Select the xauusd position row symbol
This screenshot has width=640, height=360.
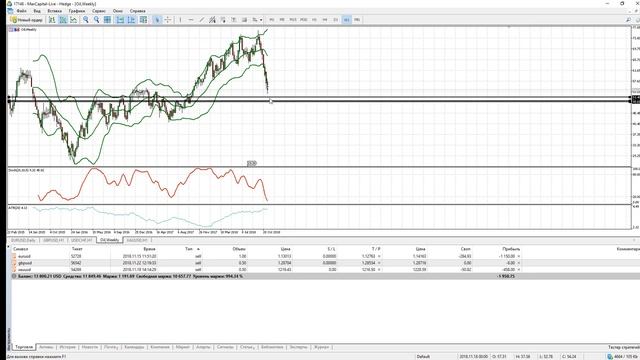click(24, 269)
